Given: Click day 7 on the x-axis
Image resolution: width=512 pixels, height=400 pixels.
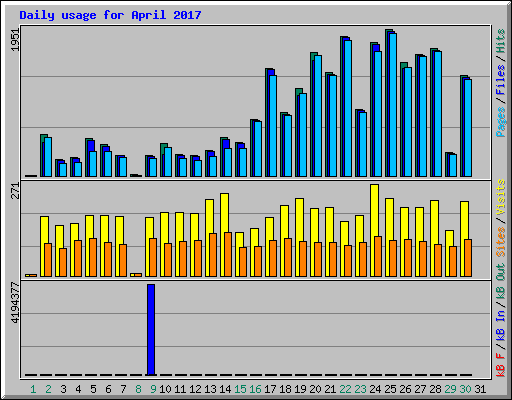Looking at the screenshot, I should 123,389.
